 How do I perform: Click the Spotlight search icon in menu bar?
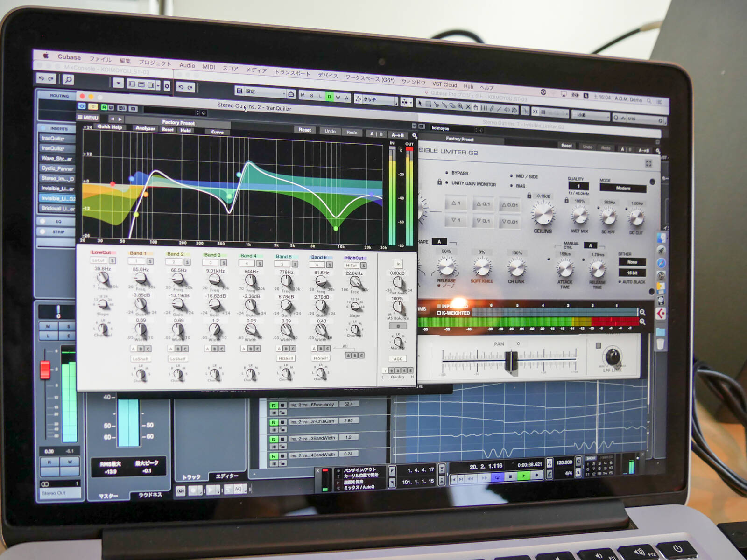[x=649, y=101]
